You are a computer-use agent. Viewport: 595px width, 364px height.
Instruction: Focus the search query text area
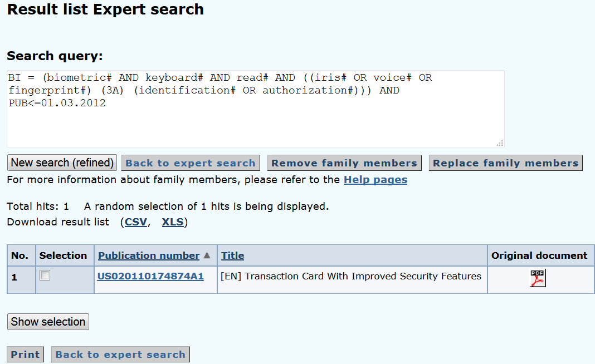pos(255,109)
